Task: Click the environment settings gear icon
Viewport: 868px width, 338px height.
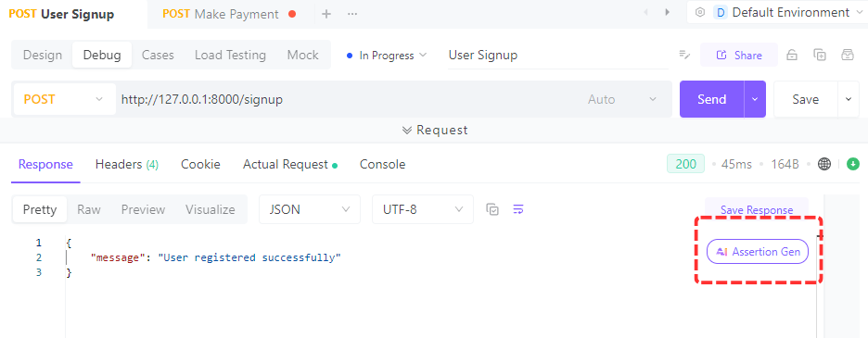Action: pos(700,12)
